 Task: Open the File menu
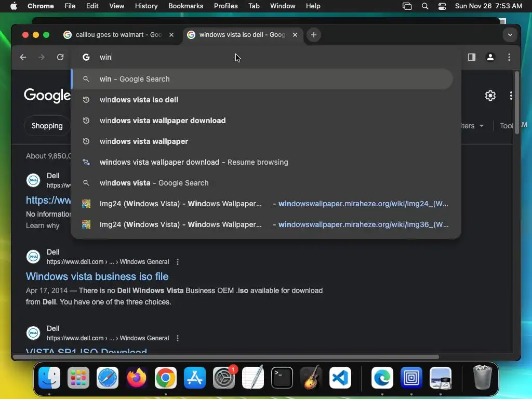pos(70,6)
